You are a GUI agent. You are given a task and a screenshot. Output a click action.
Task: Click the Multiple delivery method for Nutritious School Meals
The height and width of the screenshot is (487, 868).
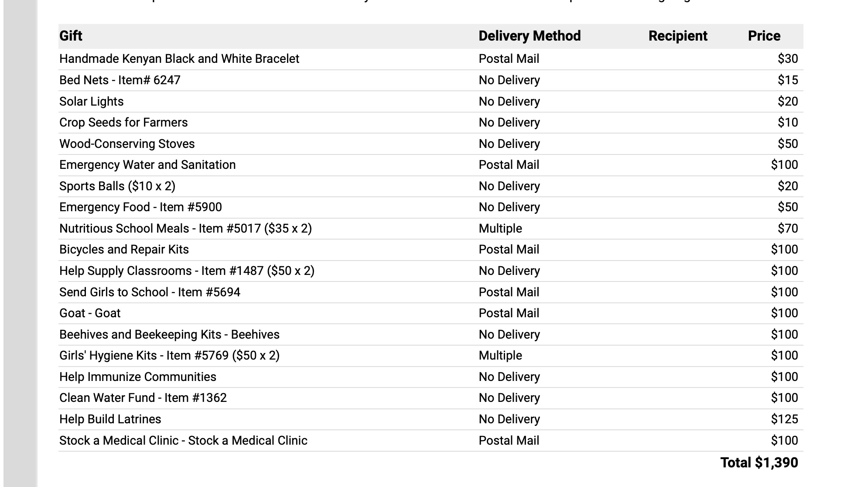(x=500, y=229)
